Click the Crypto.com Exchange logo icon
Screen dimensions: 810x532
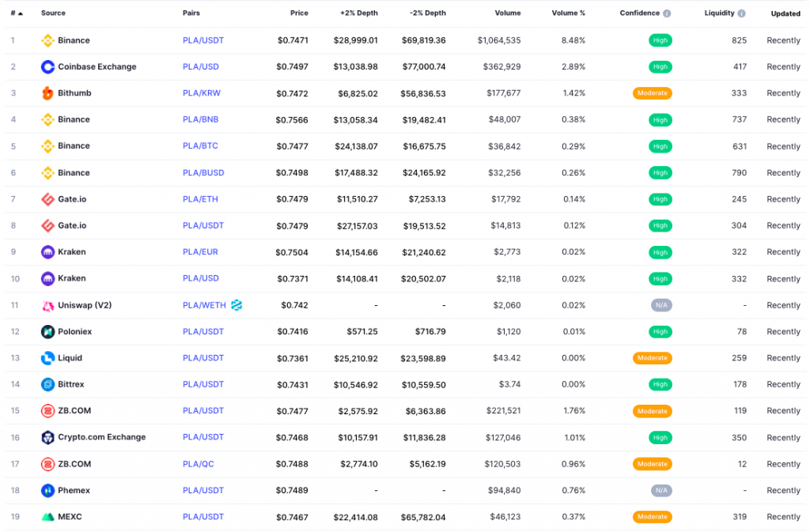pos(47,438)
